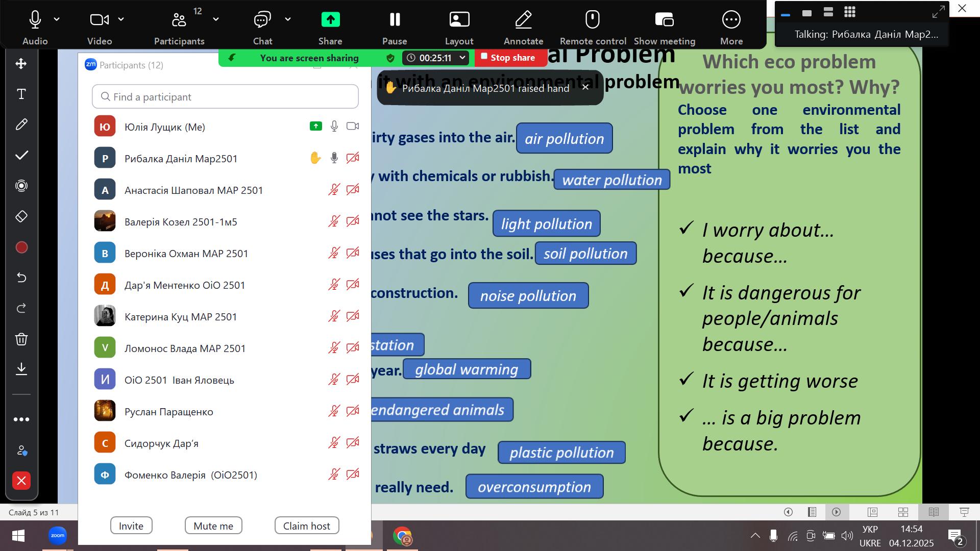Select the text tool in annotation toolbar
This screenshot has height=551, width=980.
(21, 94)
